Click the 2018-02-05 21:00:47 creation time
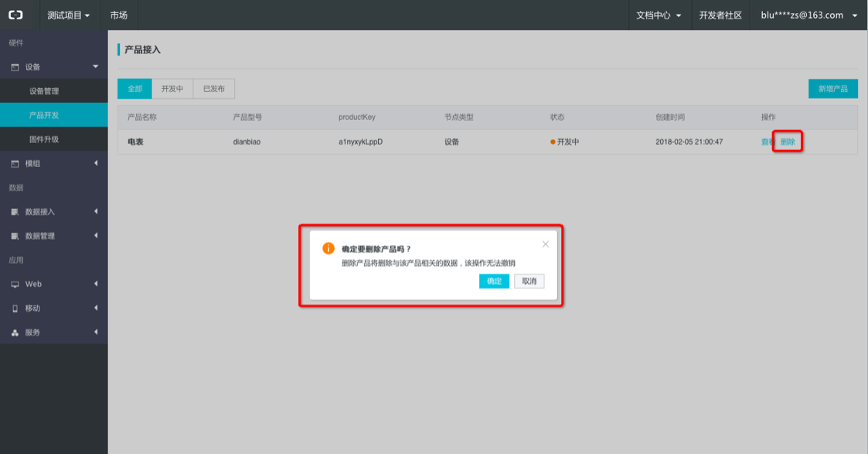 point(689,142)
